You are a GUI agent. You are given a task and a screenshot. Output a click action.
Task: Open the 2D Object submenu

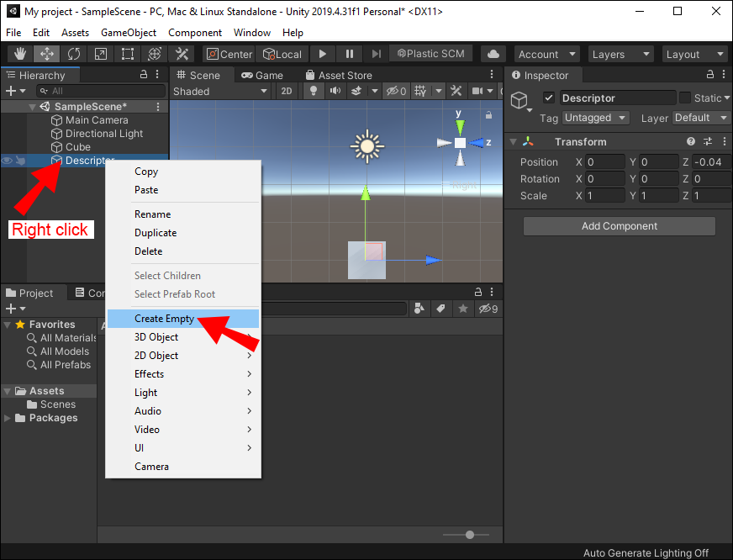[182, 356]
